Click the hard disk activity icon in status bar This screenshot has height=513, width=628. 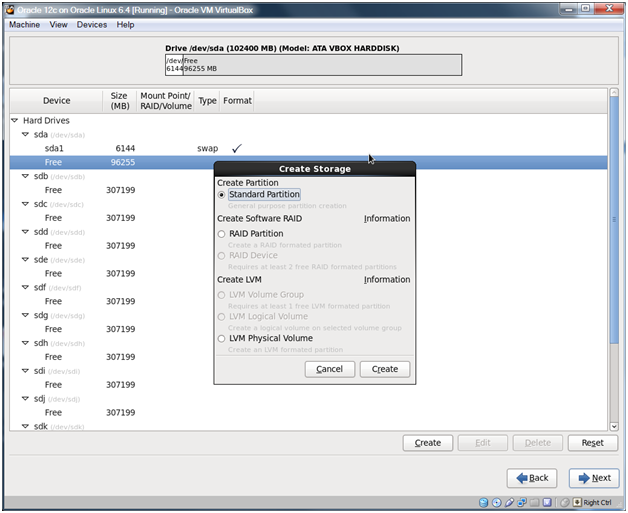(x=483, y=502)
